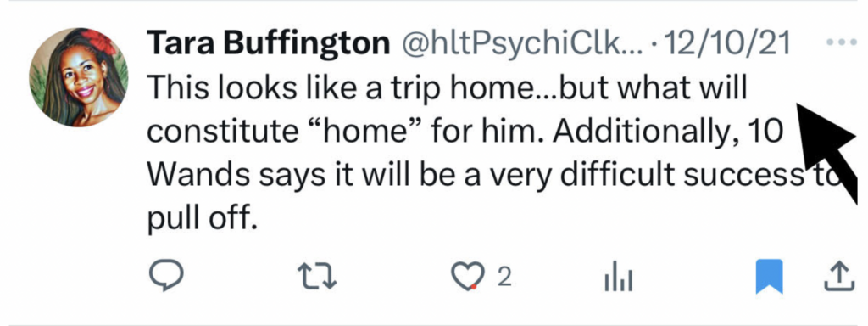Toggle the blue bookmark icon
868x326 pixels.
tap(770, 276)
